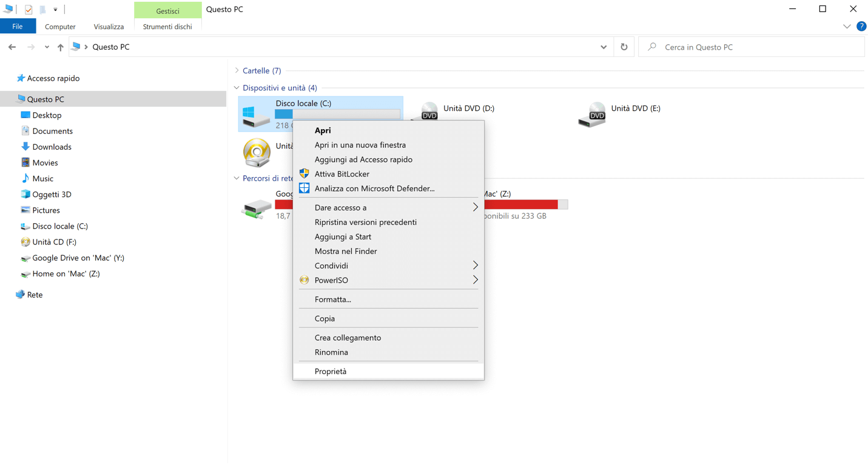Viewport: 868px width, 465px height.
Task: Click the red Home on Mac usage bar
Action: click(525, 204)
